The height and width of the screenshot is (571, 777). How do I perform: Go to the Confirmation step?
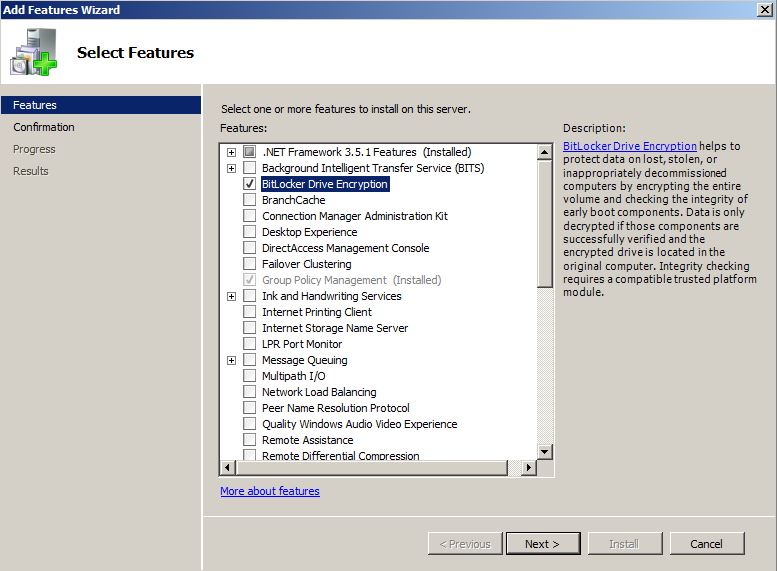[44, 127]
